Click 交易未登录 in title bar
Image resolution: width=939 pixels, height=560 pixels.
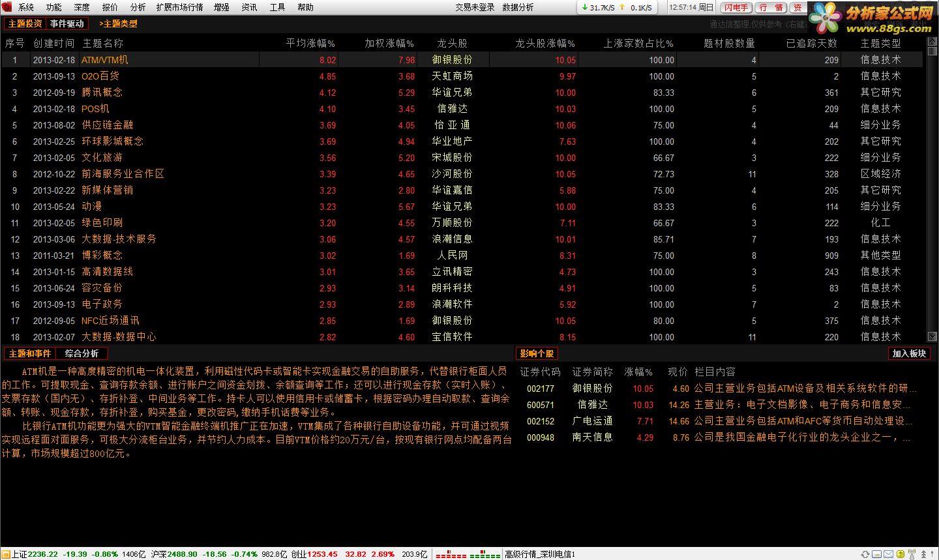tap(475, 7)
